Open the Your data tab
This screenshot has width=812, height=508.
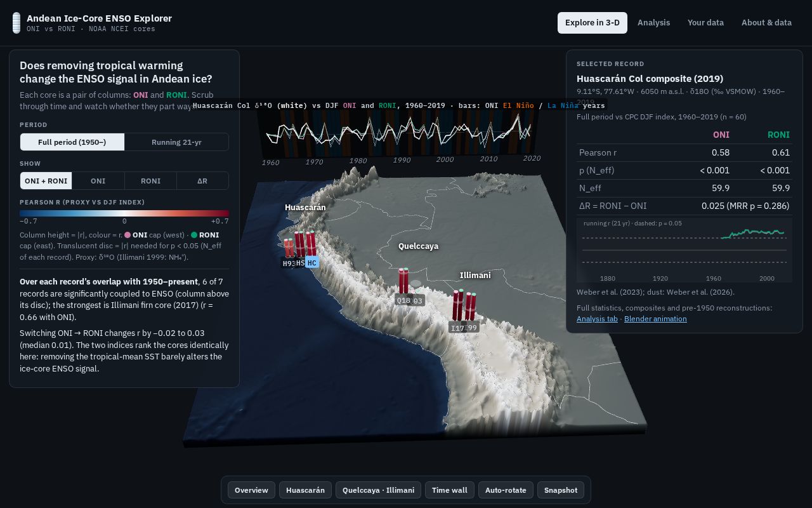(705, 23)
